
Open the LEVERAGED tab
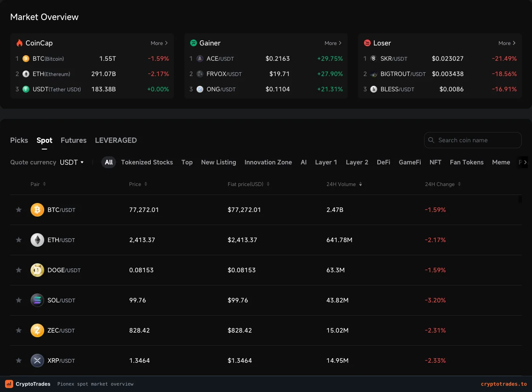coord(116,140)
